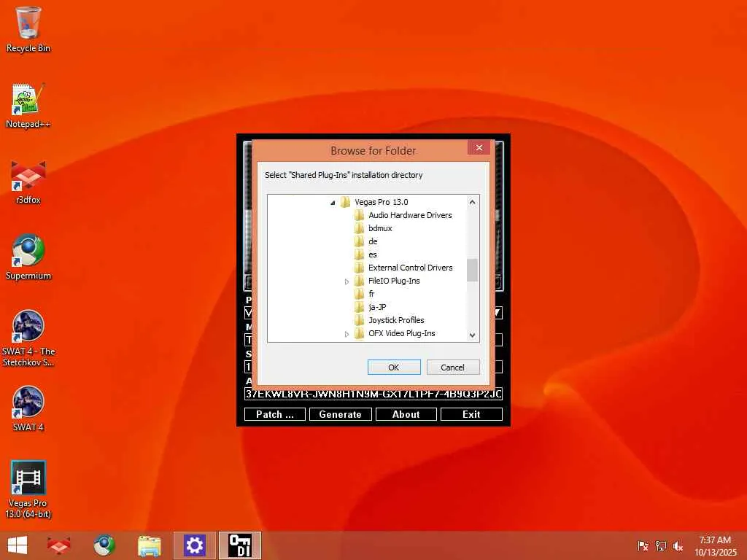This screenshot has width=747, height=560.
Task: Open r3dfox from the taskbar
Action: click(x=58, y=545)
